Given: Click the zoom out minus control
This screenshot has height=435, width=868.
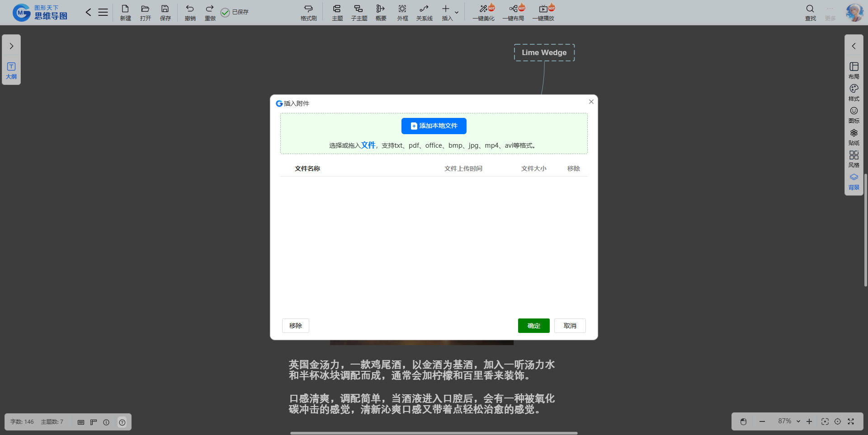Looking at the screenshot, I should tap(762, 421).
